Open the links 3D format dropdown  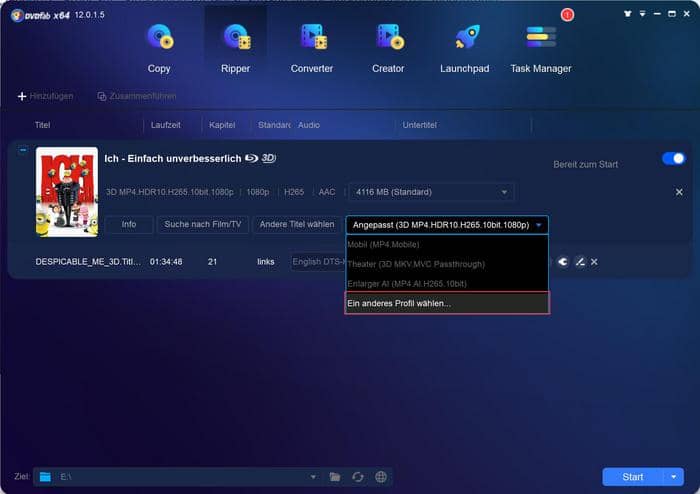tap(266, 262)
